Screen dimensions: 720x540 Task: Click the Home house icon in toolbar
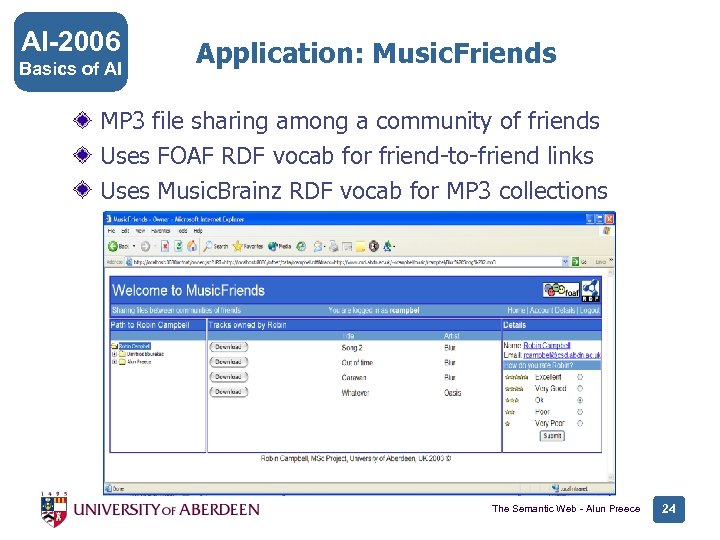[x=192, y=246]
